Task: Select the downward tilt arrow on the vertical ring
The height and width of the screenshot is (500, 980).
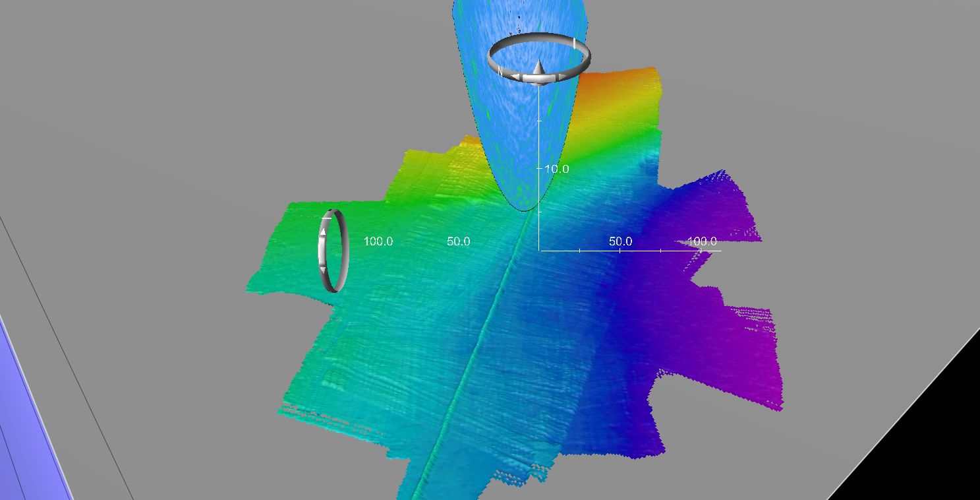Action: [323, 269]
